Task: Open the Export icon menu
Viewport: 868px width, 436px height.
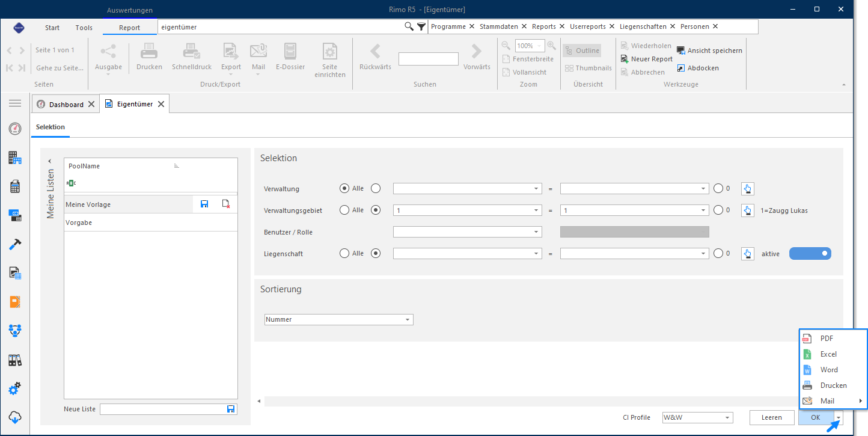Action: point(231,51)
